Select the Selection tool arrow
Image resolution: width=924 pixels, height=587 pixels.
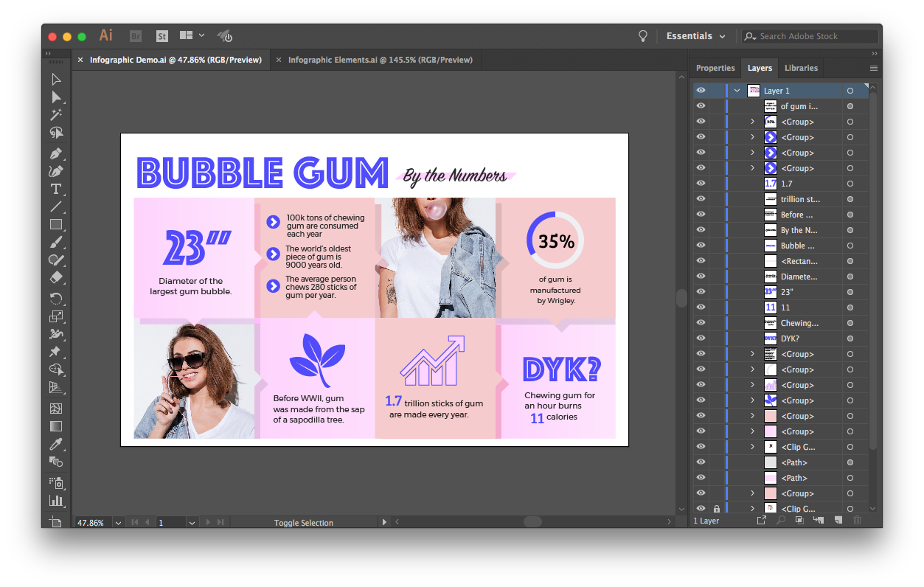[x=56, y=80]
